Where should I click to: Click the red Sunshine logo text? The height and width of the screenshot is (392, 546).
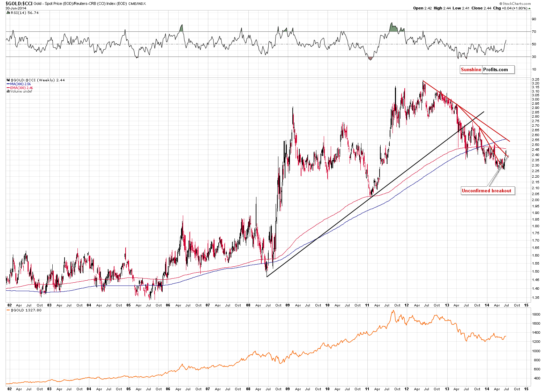point(471,69)
